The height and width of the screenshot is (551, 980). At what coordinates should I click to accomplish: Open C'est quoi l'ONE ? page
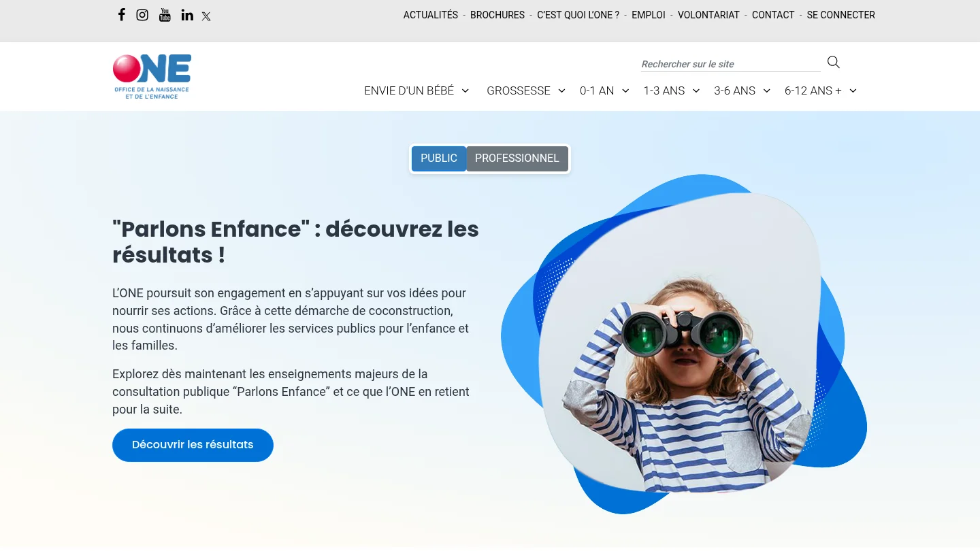point(578,15)
